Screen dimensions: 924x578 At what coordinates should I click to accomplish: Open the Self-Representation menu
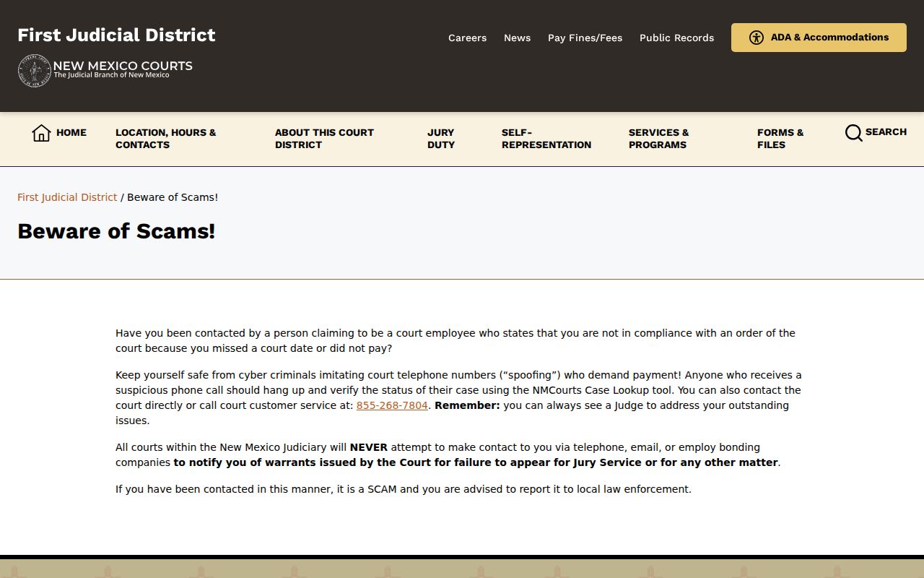(x=546, y=139)
